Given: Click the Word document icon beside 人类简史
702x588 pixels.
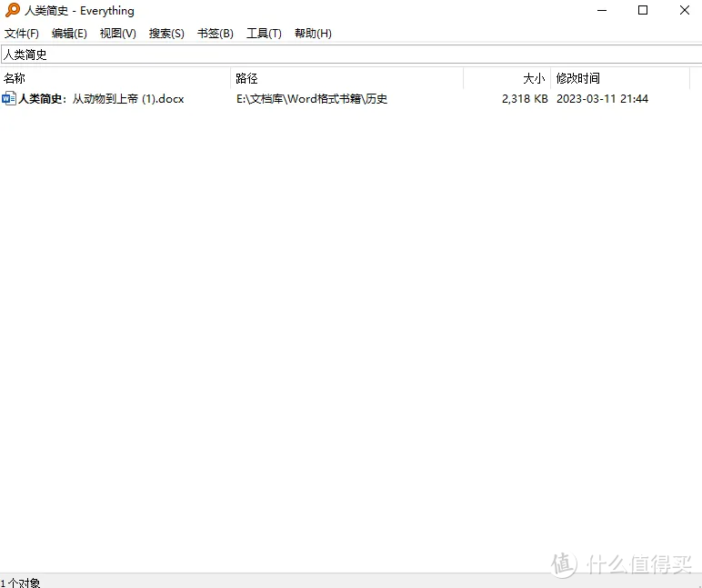Looking at the screenshot, I should (x=9, y=98).
